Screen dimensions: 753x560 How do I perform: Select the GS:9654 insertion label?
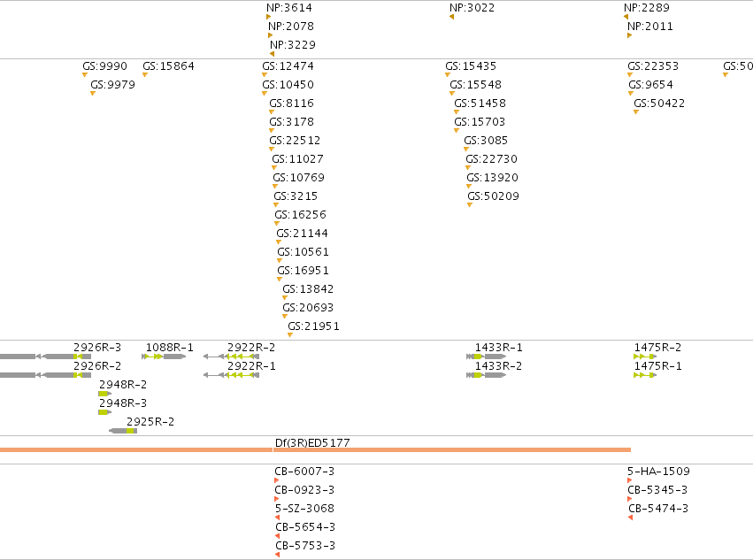(x=650, y=85)
